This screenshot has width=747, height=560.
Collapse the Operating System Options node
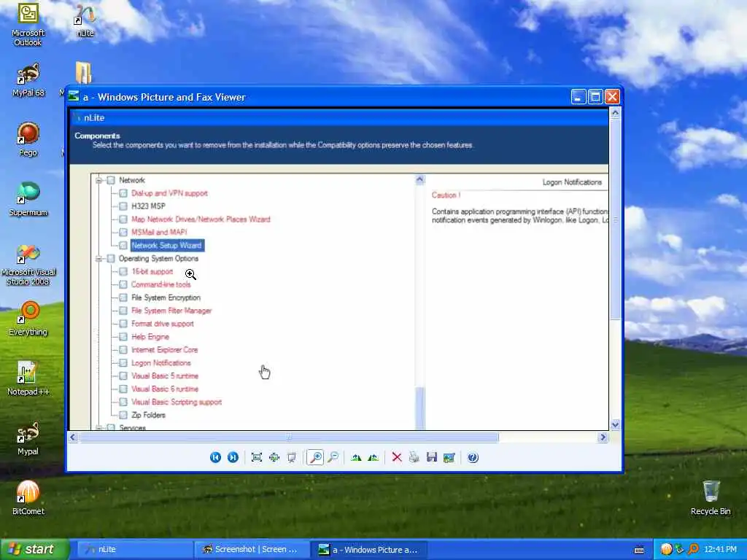tap(99, 259)
